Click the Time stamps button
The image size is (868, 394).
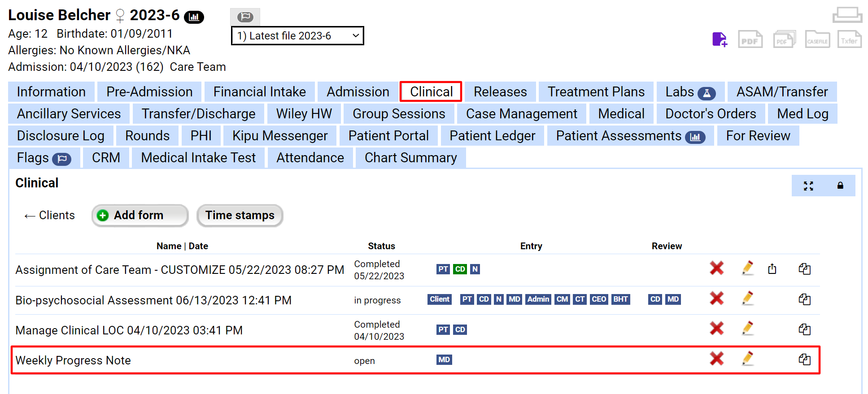coord(240,216)
